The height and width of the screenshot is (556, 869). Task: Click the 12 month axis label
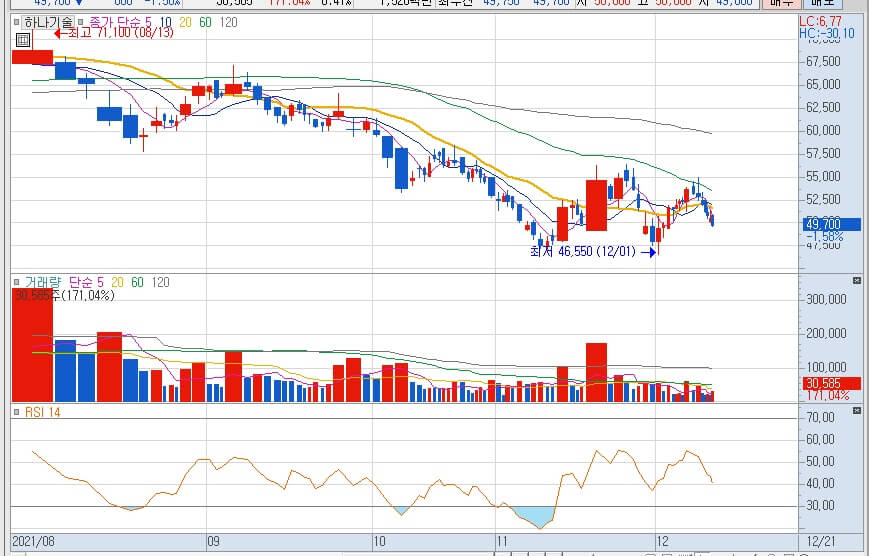663,541
